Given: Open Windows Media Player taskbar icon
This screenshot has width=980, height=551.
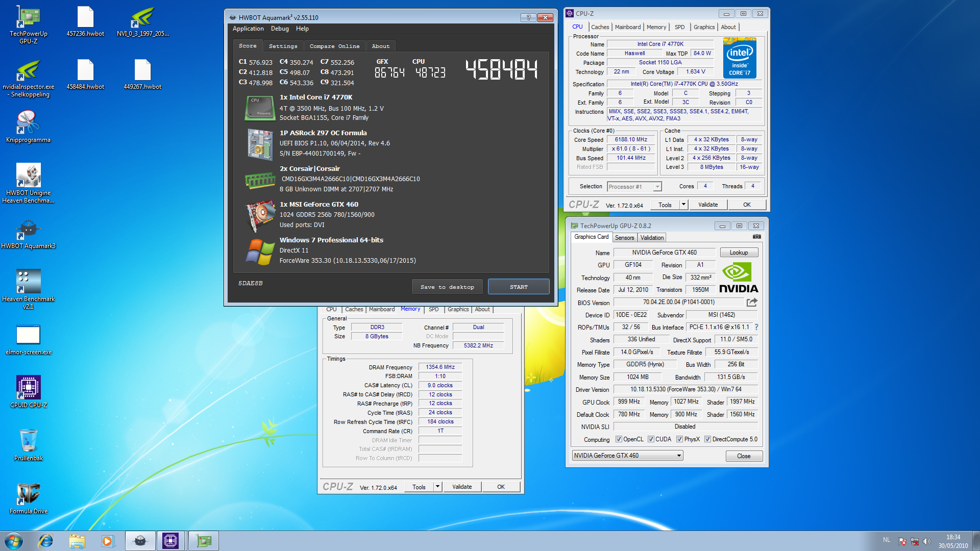Looking at the screenshot, I should (108, 541).
